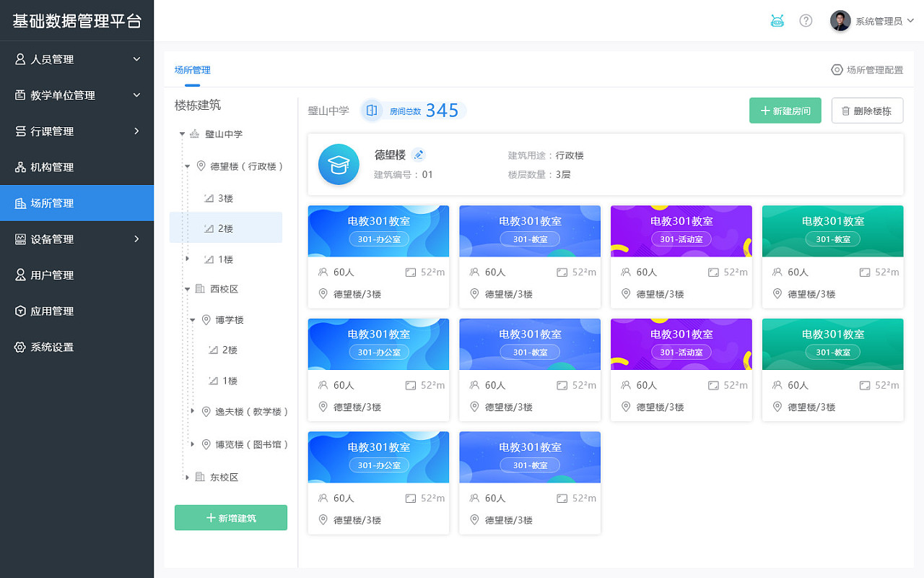Open the first 电教301教室 room card
924x578 pixels.
(378, 256)
